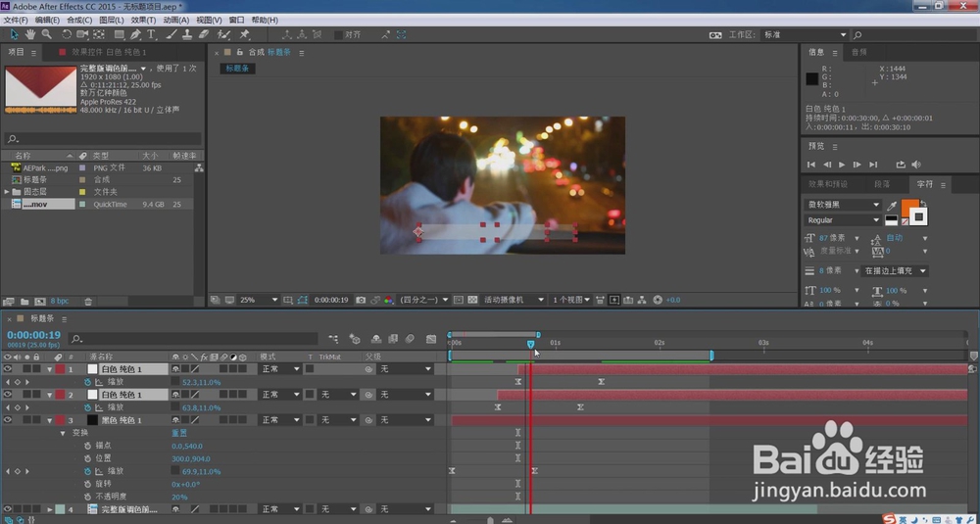Select the Unified Camera tool

[x=82, y=34]
